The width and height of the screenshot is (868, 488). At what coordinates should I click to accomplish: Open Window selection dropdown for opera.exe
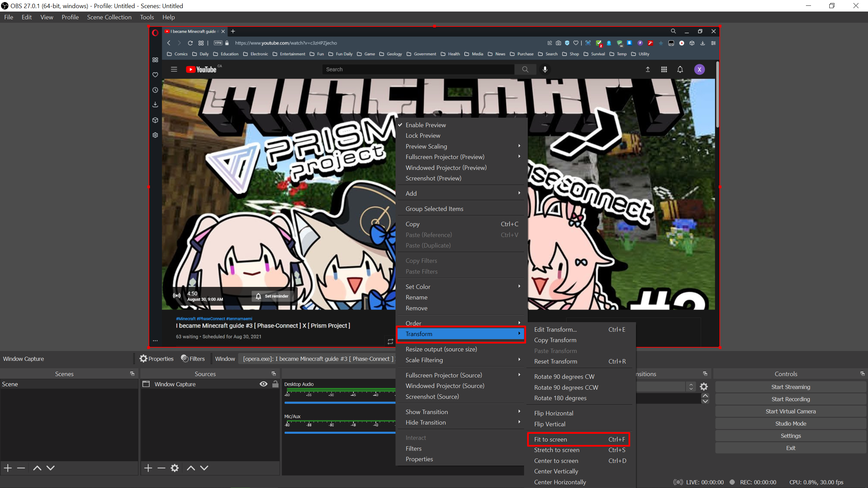(317, 359)
